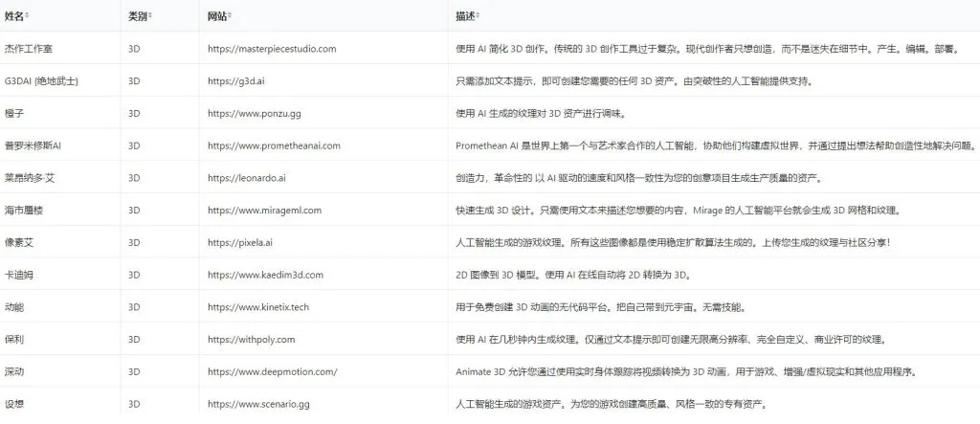Screen dimensions: 980x424
Task: Select the name cell G3DAI (绝地武士)
Action: [x=40, y=81]
